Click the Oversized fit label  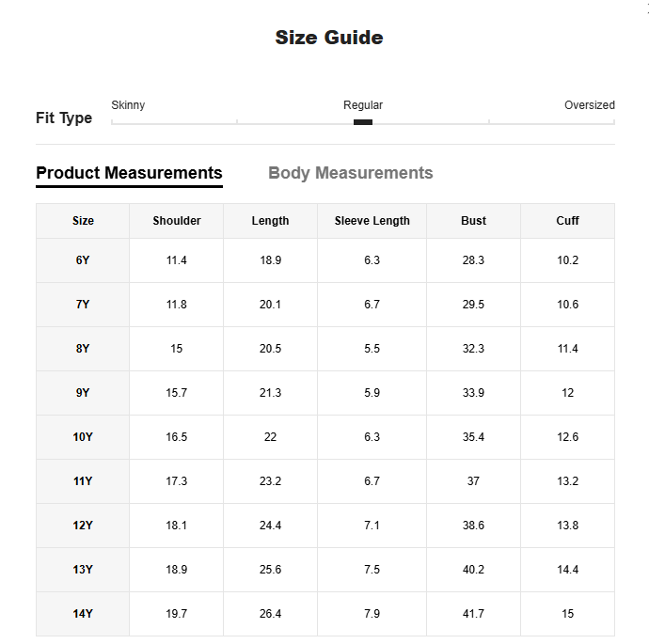click(590, 105)
